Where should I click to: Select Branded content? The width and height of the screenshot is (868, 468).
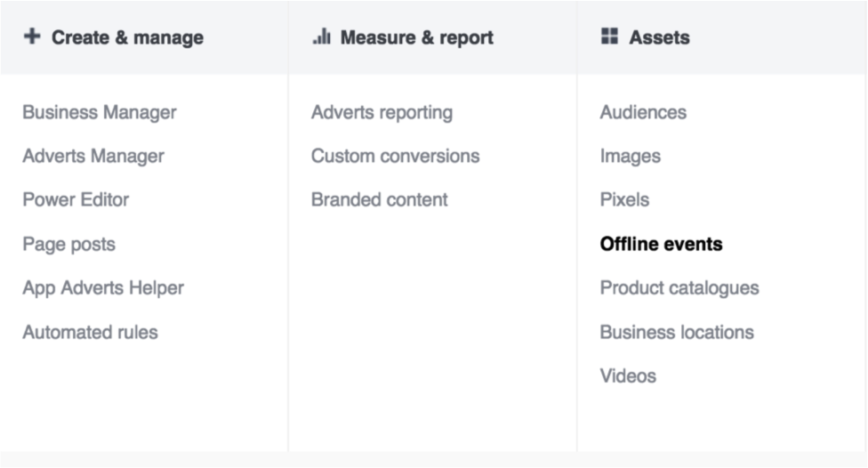pos(379,199)
